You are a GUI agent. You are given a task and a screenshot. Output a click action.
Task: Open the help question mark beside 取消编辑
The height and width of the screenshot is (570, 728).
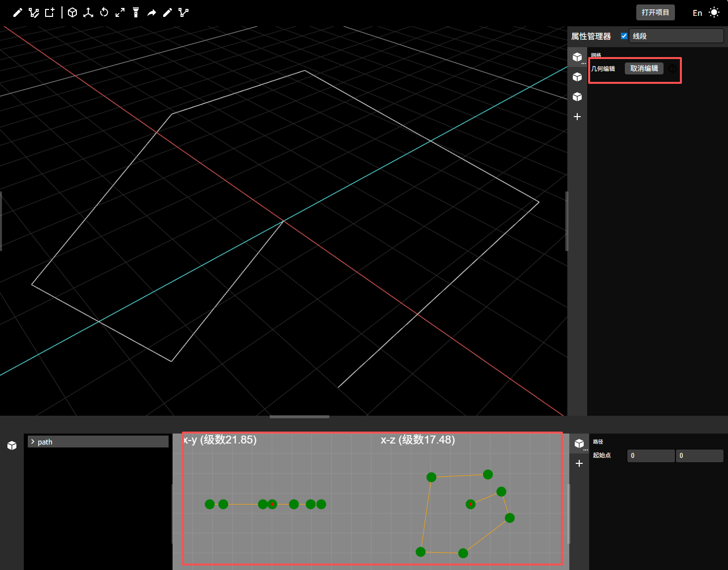pyautogui.click(x=672, y=68)
